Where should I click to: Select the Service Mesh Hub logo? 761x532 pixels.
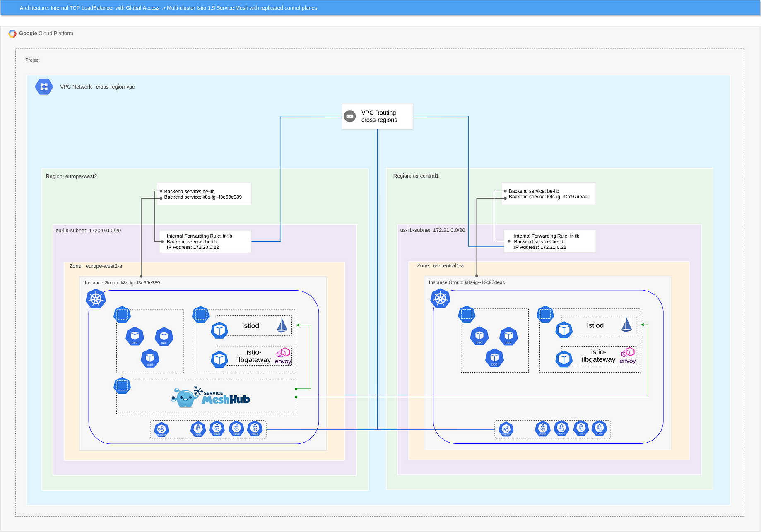coord(210,397)
